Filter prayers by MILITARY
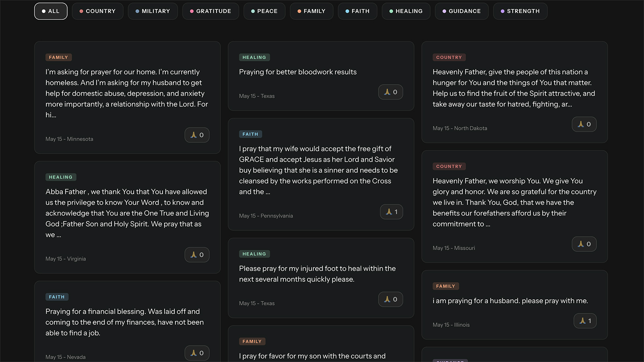The image size is (644, 362). pyautogui.click(x=153, y=11)
